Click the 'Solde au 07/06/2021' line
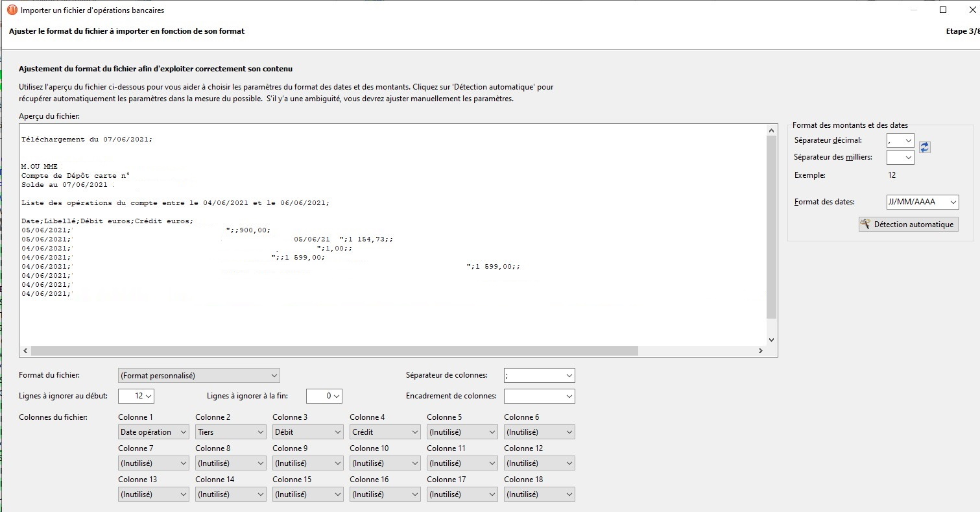 point(64,185)
